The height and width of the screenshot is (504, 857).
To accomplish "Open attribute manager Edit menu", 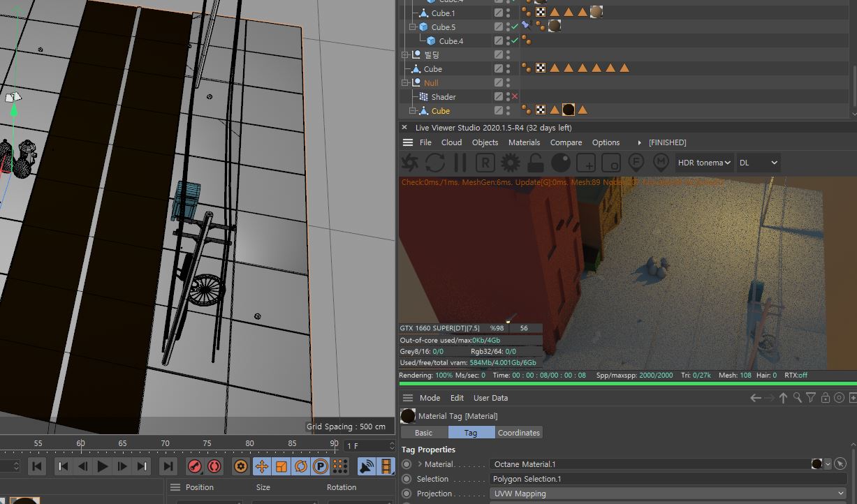I will click(x=457, y=398).
